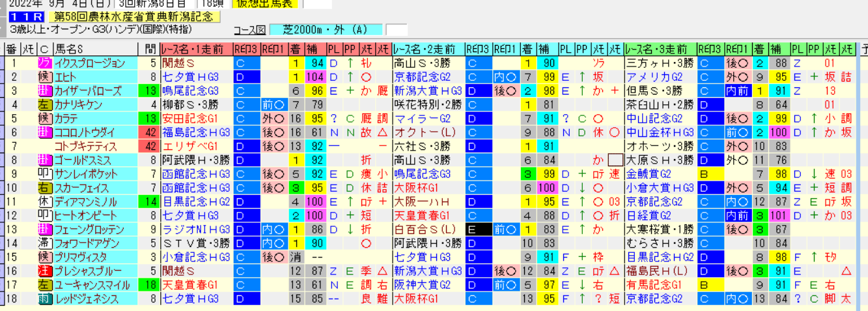Select horse name ヒートオンビート
This screenshot has height=311, width=868.
(x=86, y=216)
